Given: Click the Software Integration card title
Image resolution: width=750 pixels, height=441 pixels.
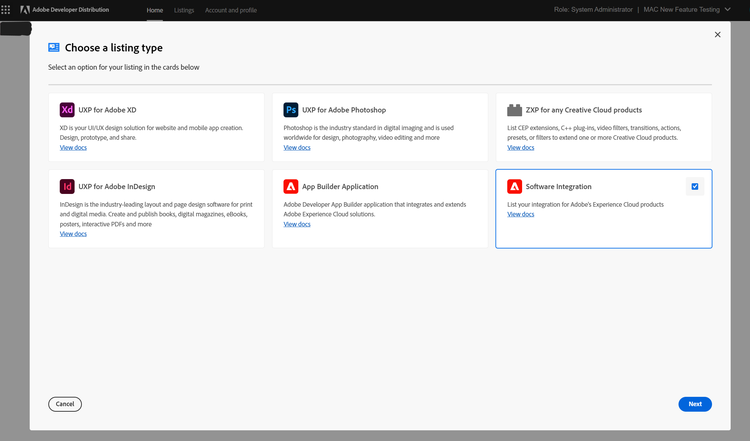Looking at the screenshot, I should [558, 187].
